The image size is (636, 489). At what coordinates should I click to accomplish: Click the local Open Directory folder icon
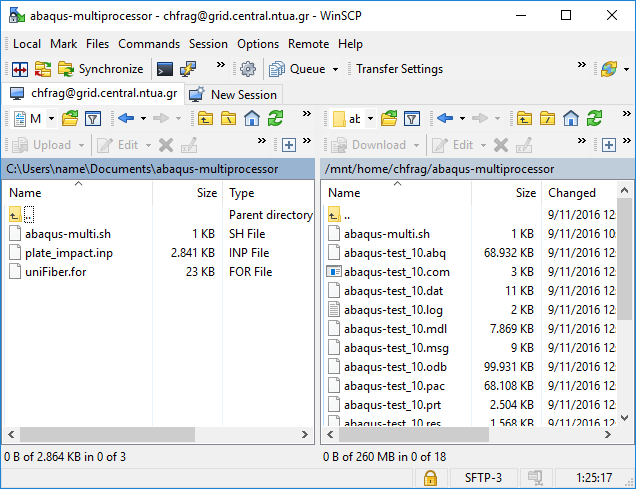tap(70, 119)
